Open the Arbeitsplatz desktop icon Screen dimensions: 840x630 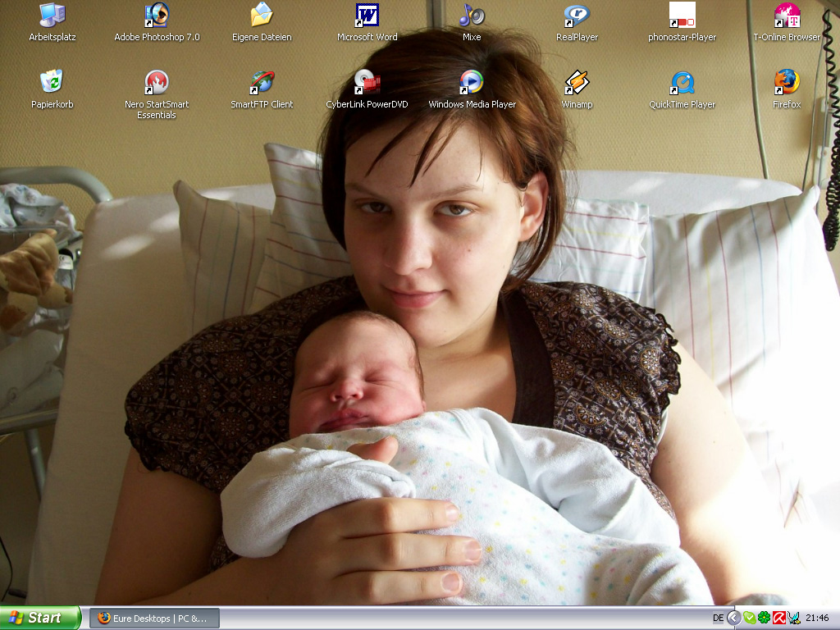tap(52, 16)
